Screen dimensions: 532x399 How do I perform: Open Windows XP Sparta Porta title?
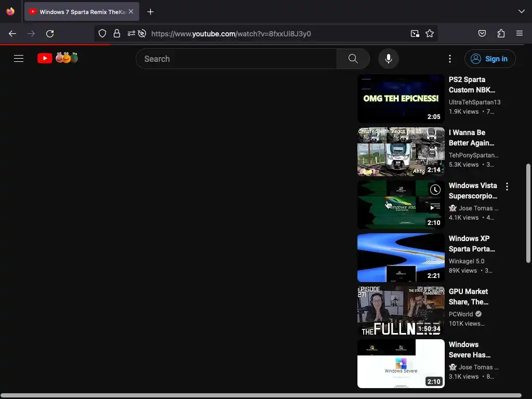(x=472, y=244)
